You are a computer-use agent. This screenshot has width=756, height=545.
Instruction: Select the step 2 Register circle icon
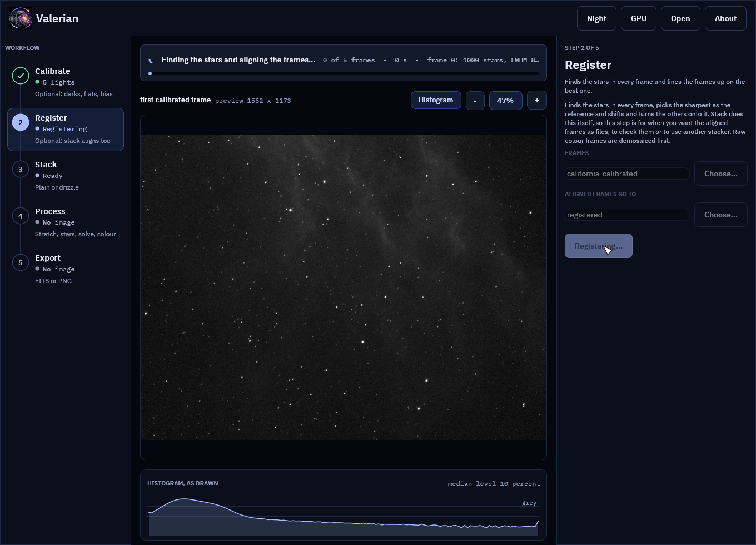(21, 122)
